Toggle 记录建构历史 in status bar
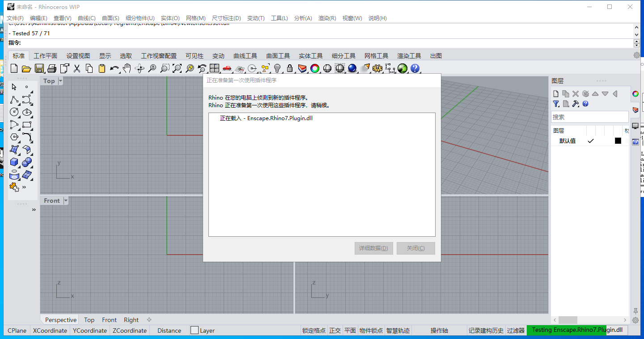Image resolution: width=644 pixels, height=339 pixels. click(x=486, y=331)
